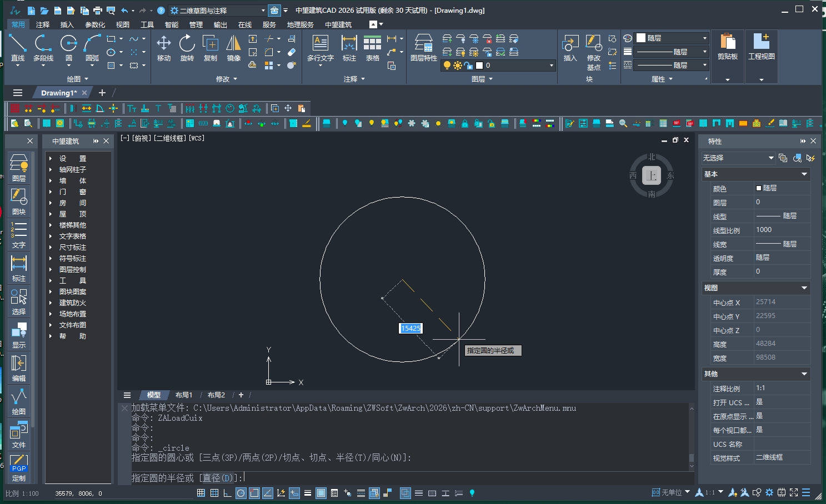Switch to the 中望建筑 ribbon tab

pyautogui.click(x=338, y=24)
